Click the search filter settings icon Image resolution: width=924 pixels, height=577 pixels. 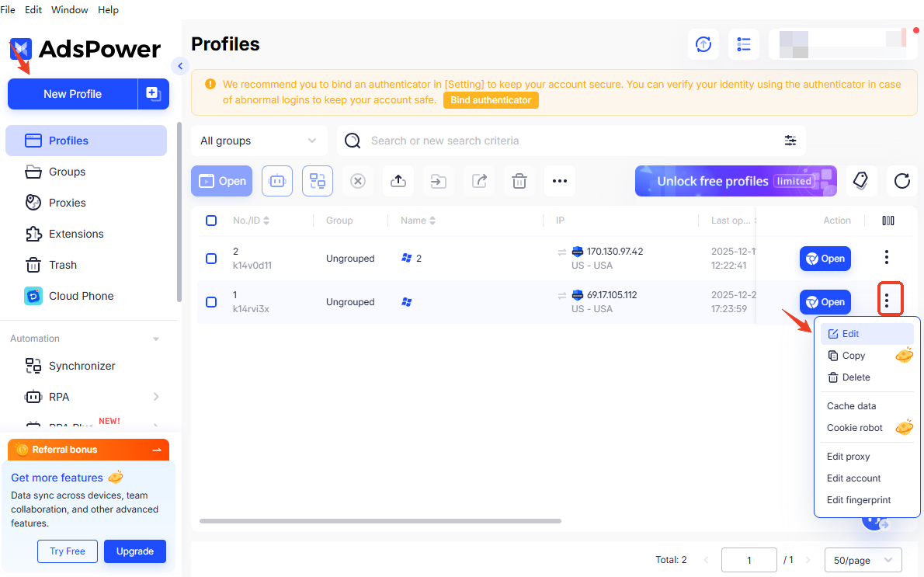coord(790,141)
